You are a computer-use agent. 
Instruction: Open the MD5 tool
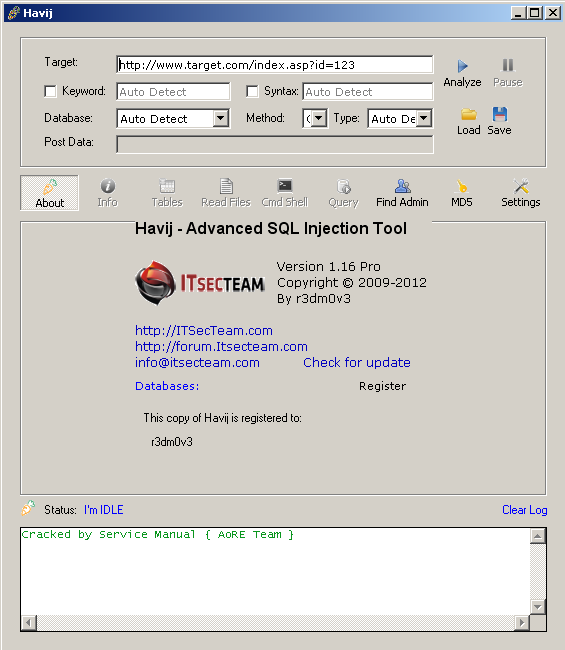[461, 193]
